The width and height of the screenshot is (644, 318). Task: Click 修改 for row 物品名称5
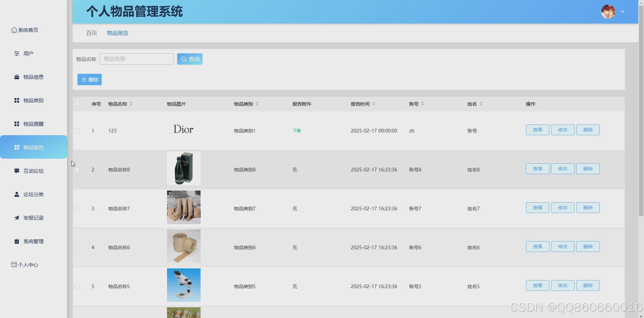click(x=563, y=285)
